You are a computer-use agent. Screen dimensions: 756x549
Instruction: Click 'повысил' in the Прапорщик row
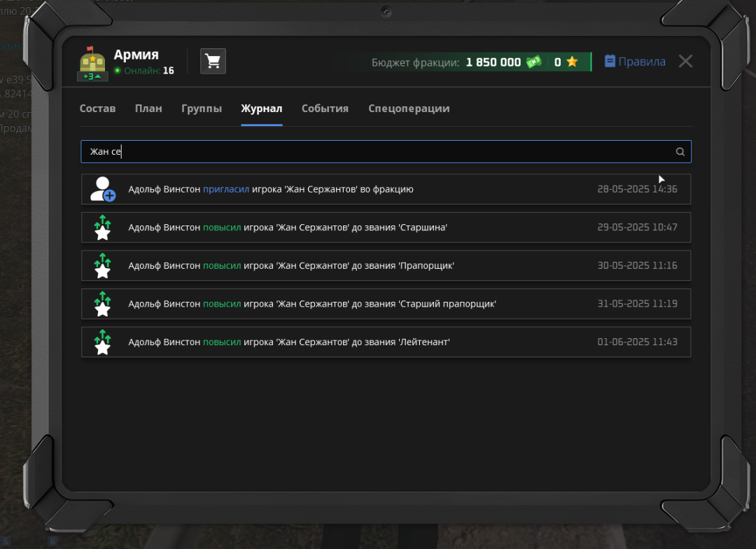[x=222, y=265]
